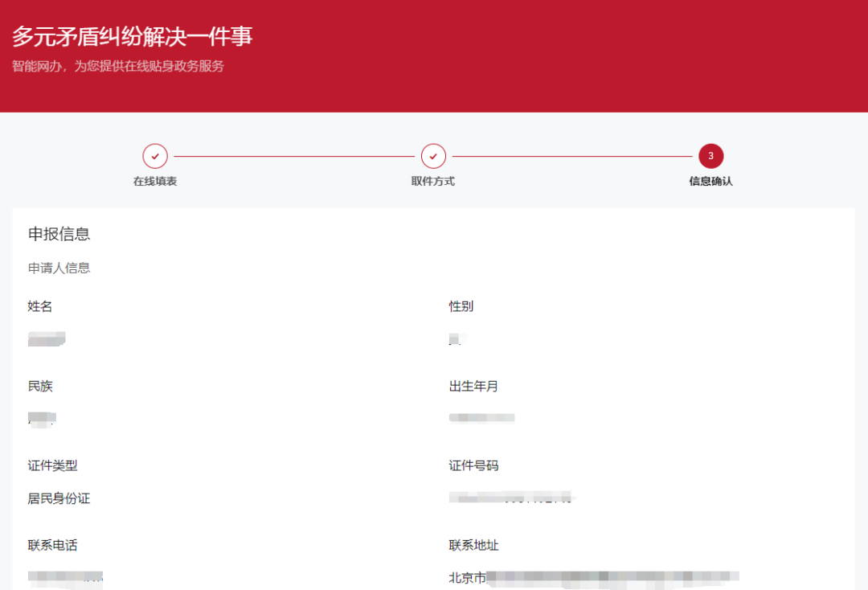
Task: Select the 信息确认 step label
Action: point(710,181)
